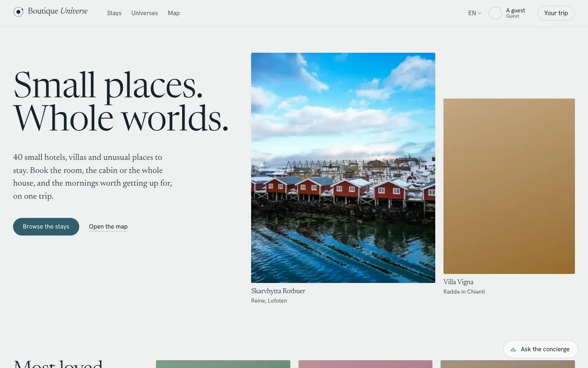Click the Boutique Universe wordmark
Screen dimensions: 588x368
[58, 11]
